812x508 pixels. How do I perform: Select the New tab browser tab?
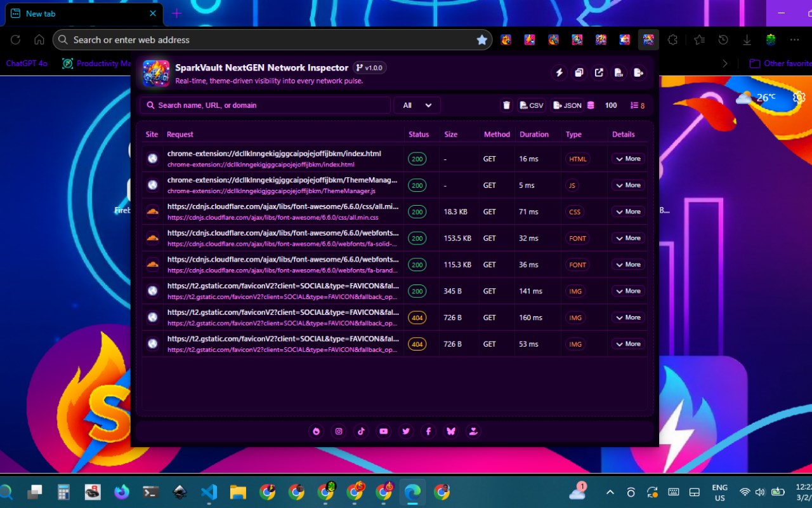[84, 13]
